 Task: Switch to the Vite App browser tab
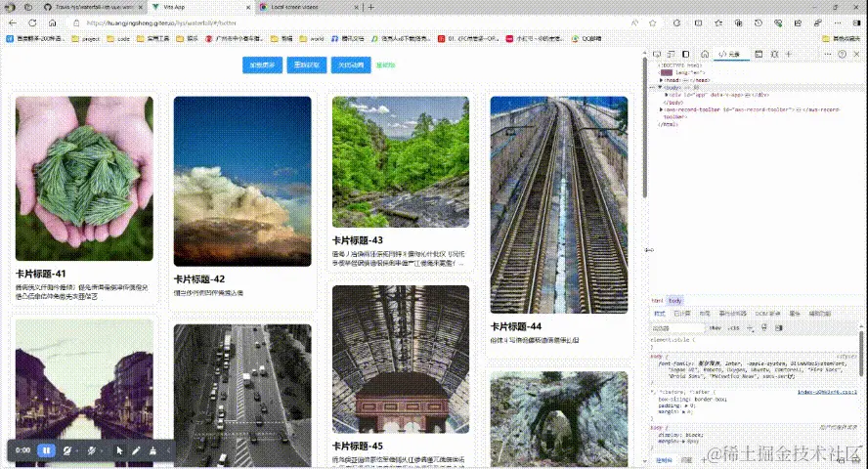[201, 7]
